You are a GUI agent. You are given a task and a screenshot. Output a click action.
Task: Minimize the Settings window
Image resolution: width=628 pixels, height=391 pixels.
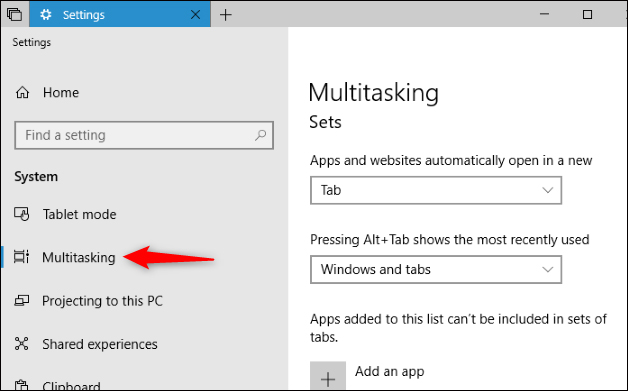point(544,15)
